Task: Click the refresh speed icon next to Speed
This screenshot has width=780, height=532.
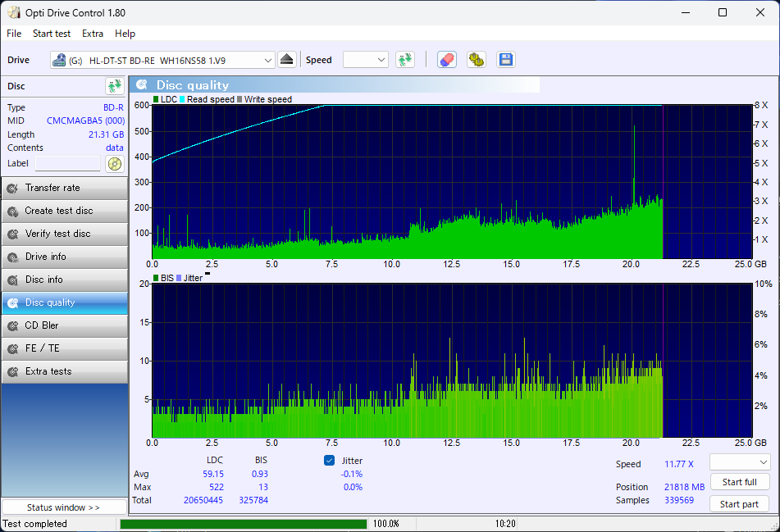Action: [405, 60]
